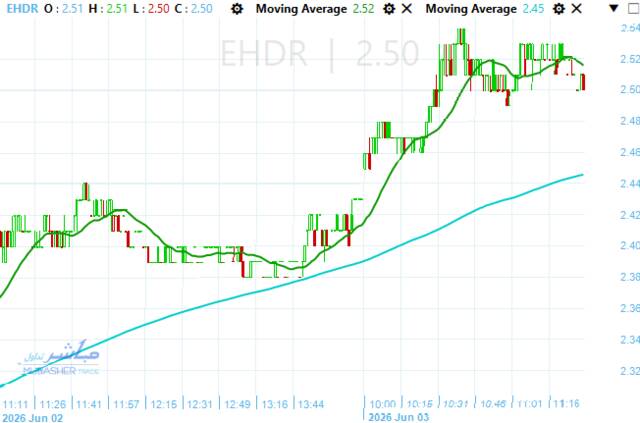The image size is (640, 423).
Task: Click the low value 2.50 in header
Action: coord(158,9)
